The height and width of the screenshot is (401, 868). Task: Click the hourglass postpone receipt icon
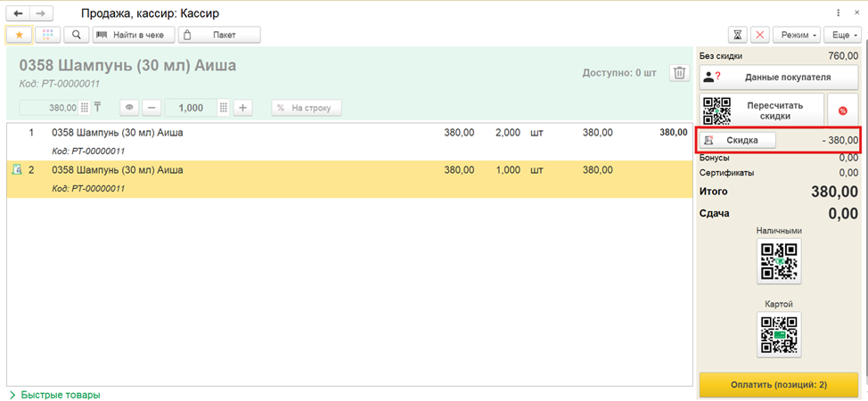point(737,35)
